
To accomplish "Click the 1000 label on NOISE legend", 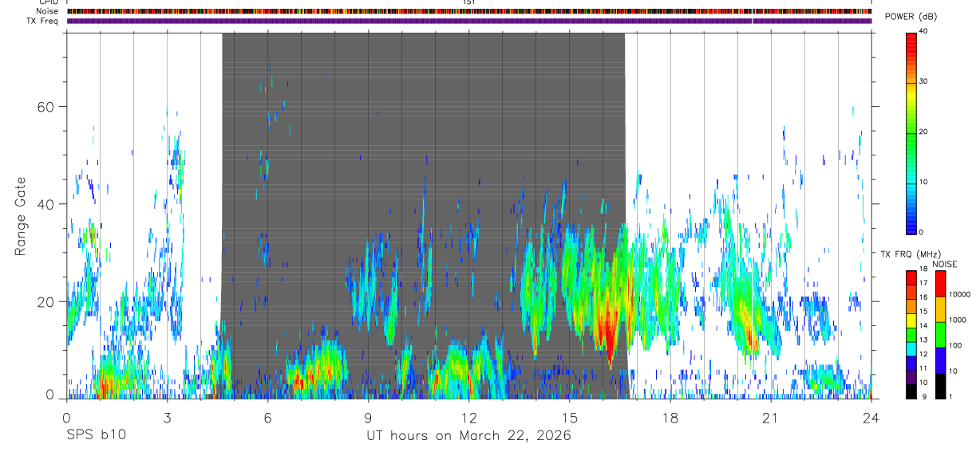I will point(958,320).
